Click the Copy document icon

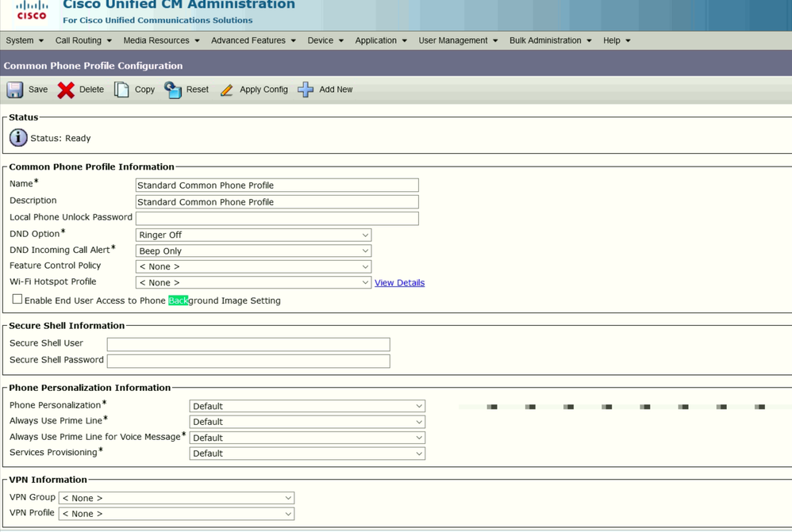[121, 90]
